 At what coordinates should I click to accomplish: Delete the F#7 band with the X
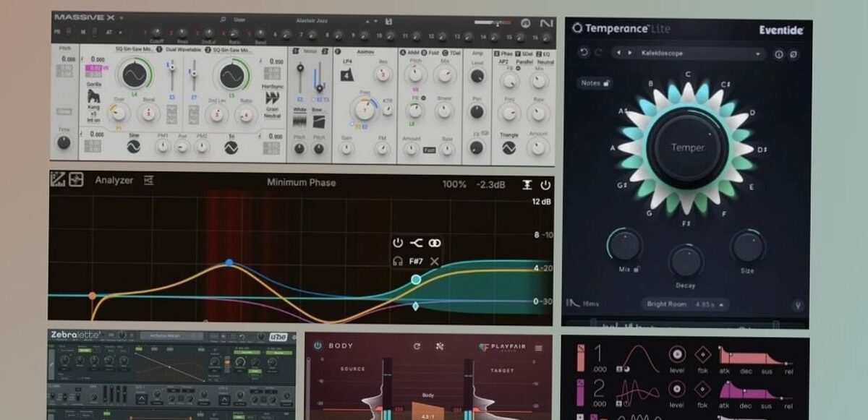pos(433,260)
